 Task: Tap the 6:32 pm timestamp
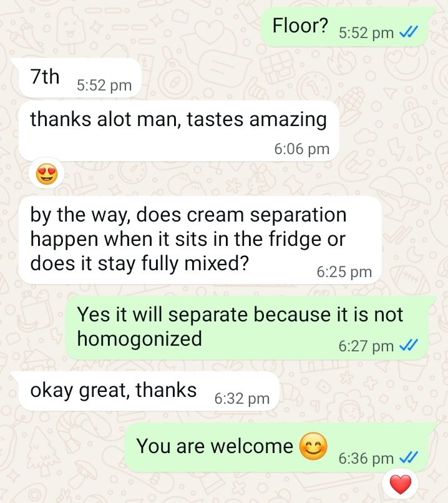pos(242,399)
